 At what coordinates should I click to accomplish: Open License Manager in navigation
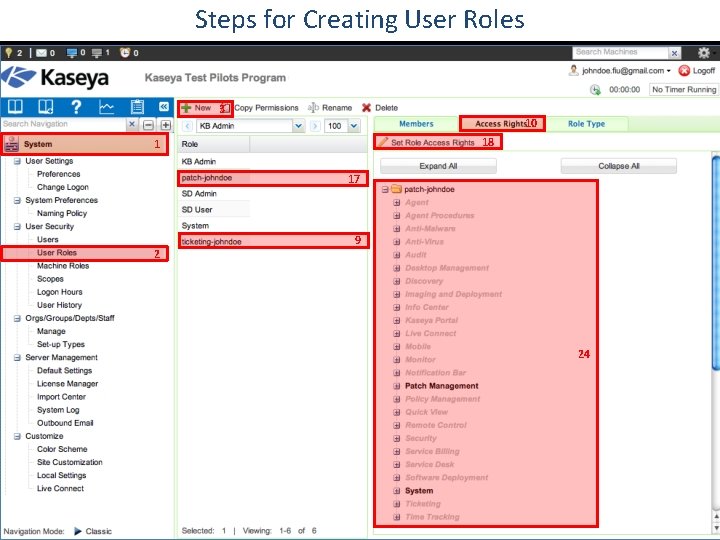tap(68, 384)
